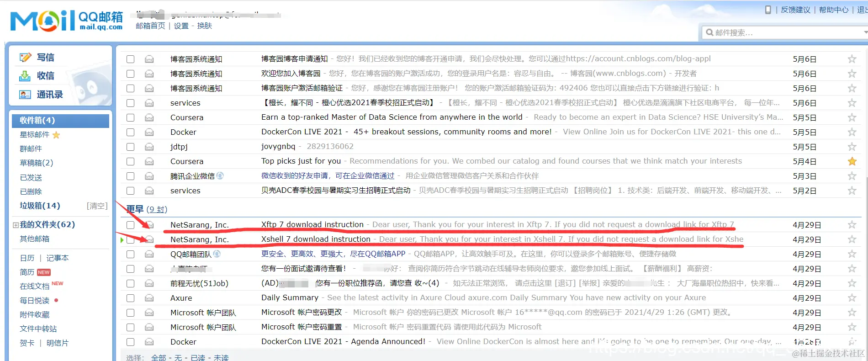Star the jdtpj jovygnbq email

pyautogui.click(x=852, y=147)
